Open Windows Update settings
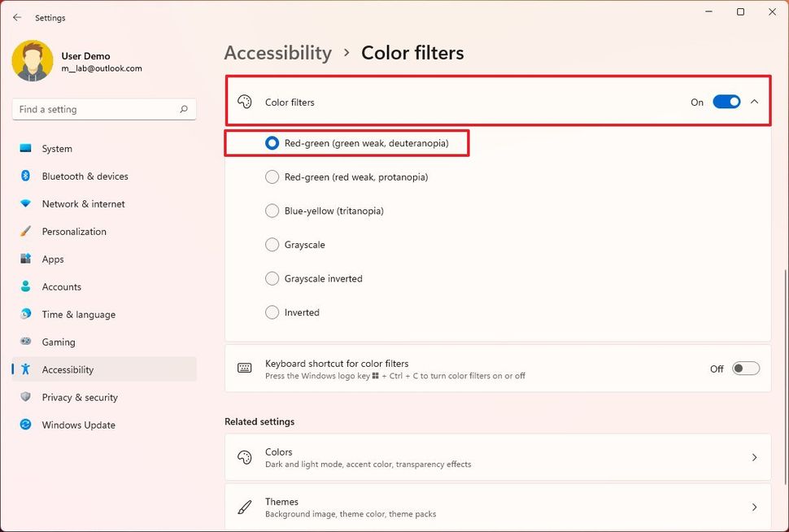 coord(78,425)
